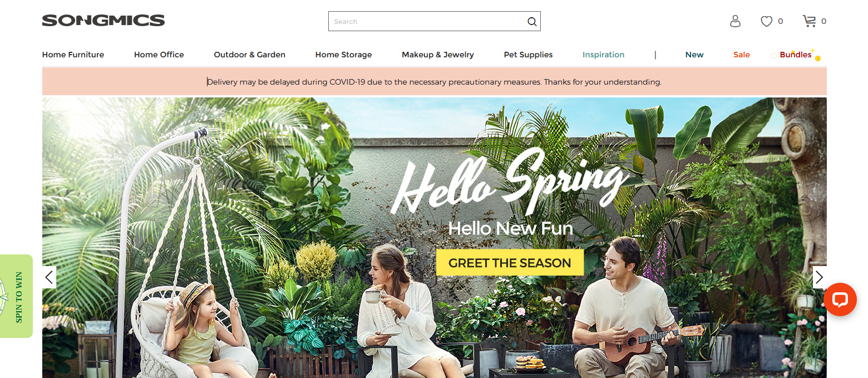868x378 pixels.
Task: Select Outdoor & Garden category
Action: coord(250,55)
